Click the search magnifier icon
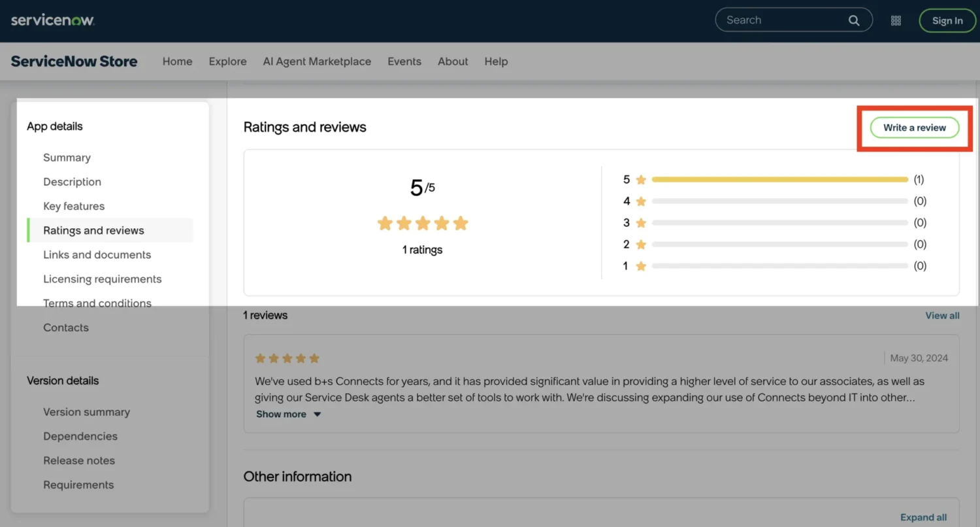980x527 pixels. [x=854, y=20]
